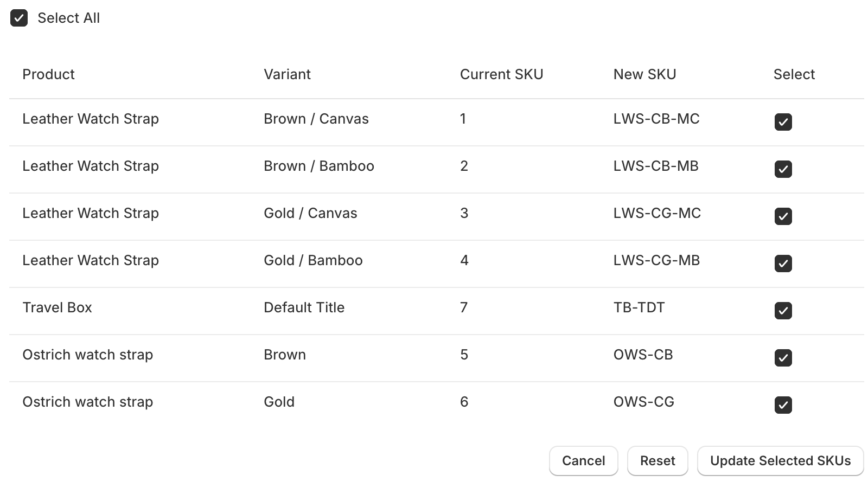Toggle the checkbox for Brown / Canvas strap
Image resolution: width=868 pixels, height=488 pixels.
click(783, 123)
